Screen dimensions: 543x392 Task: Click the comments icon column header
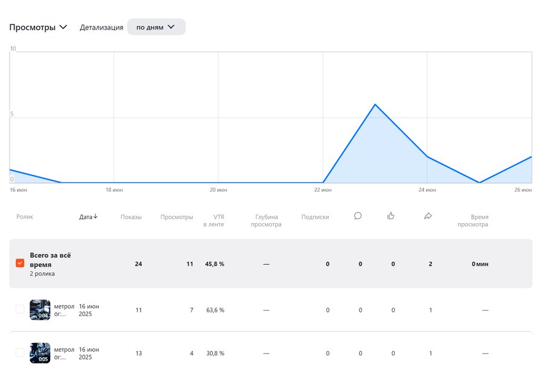click(358, 216)
